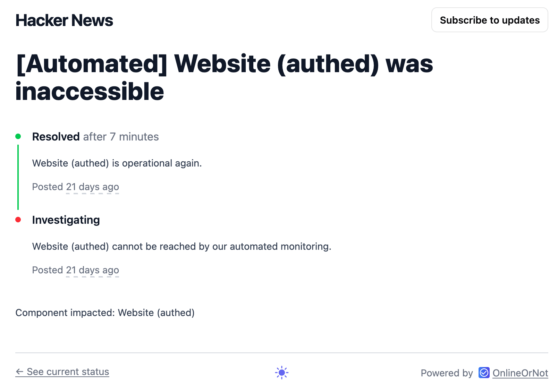Click the green Resolved status dot
Image resolution: width=558 pixels, height=392 pixels.
pyautogui.click(x=18, y=136)
